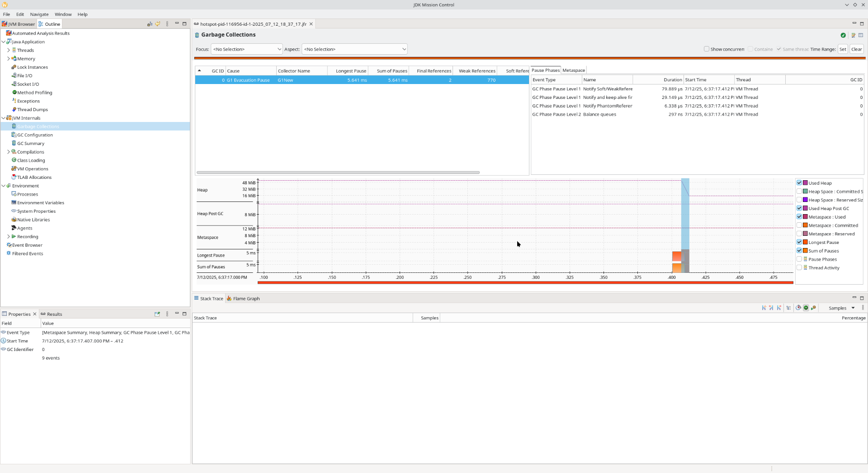The height and width of the screenshot is (473, 868).
Task: Enable the Pause Phases chart checkbox
Action: pyautogui.click(x=799, y=259)
